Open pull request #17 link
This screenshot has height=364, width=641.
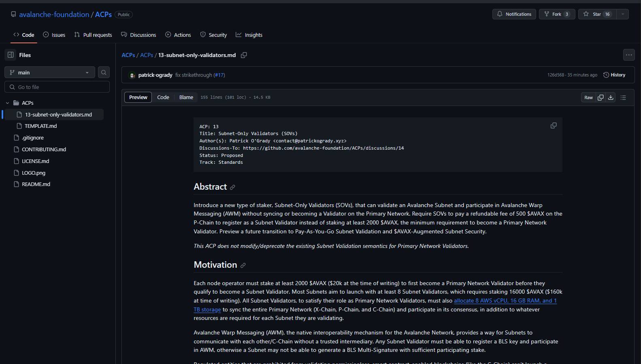point(219,75)
